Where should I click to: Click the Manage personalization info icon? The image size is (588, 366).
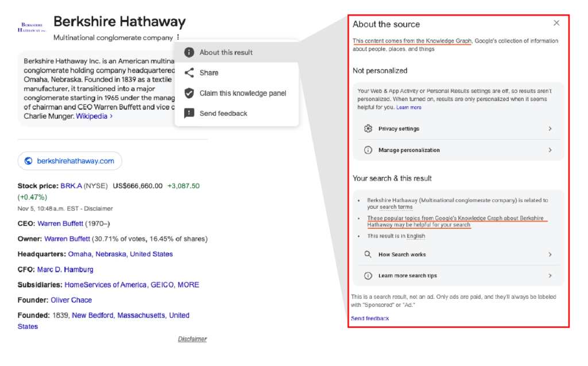point(368,150)
